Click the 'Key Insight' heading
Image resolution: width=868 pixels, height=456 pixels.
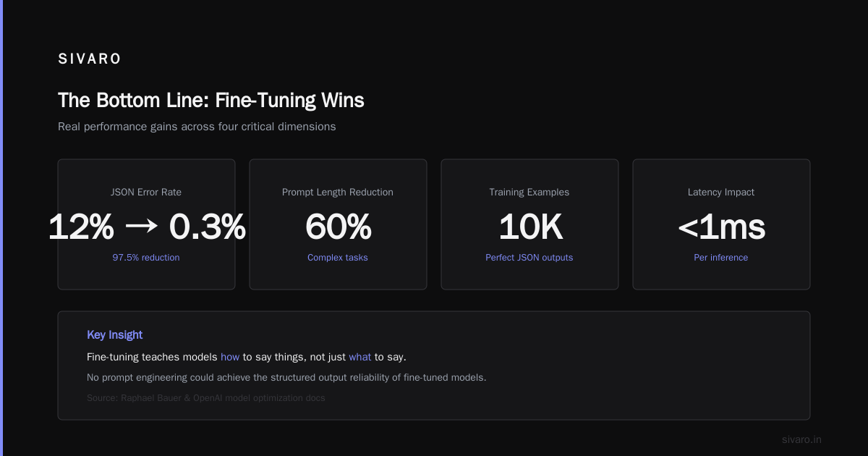[114, 335]
